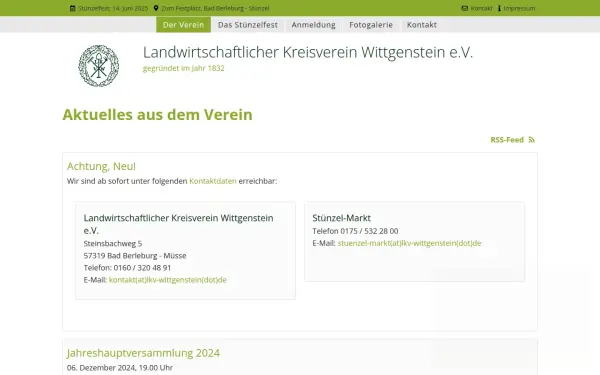Click the info icon next to Impressum
Viewport: 600px width, 375px height.
(499, 8)
